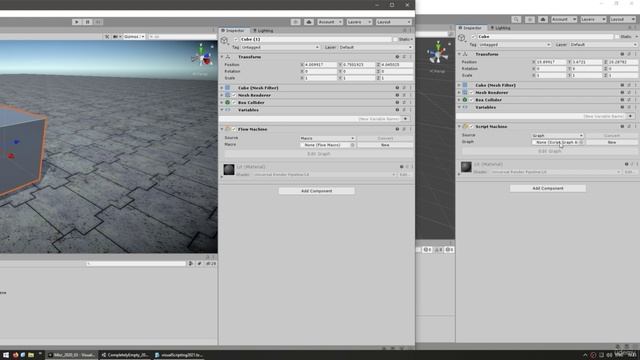Collapse the Transform component of Cube (1)
The width and height of the screenshot is (640, 360).
coord(222,57)
